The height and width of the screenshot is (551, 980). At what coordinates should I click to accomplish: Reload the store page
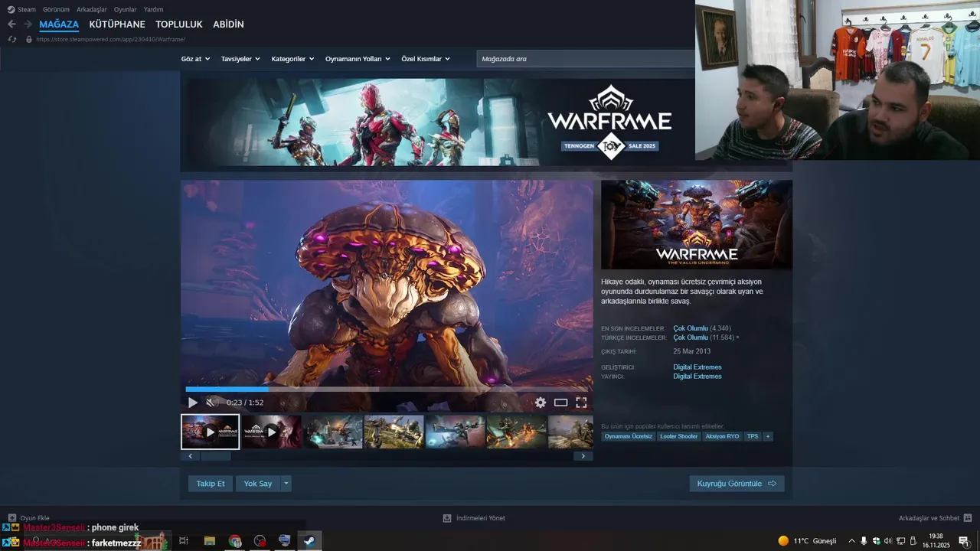11,39
